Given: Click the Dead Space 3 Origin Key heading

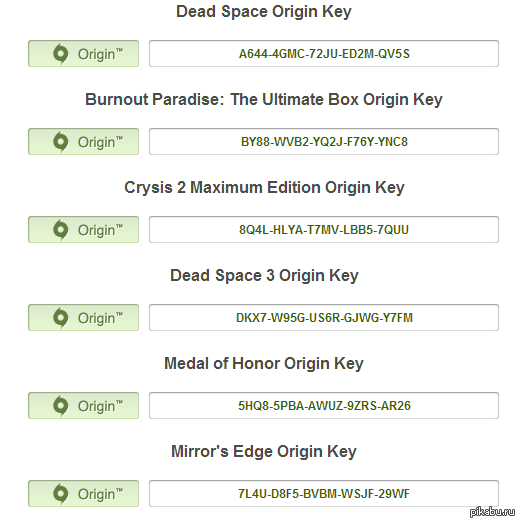Looking at the screenshot, I should [x=264, y=276].
